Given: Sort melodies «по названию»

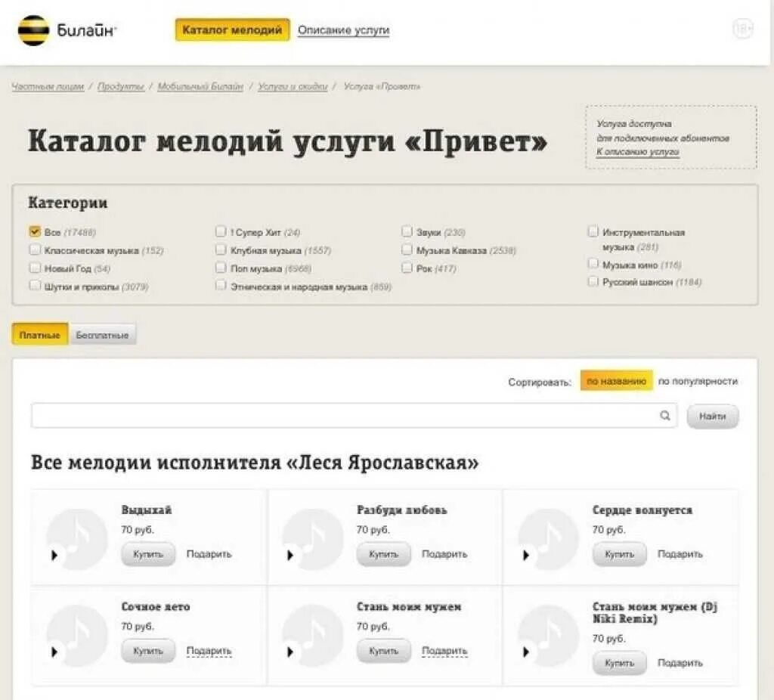Looking at the screenshot, I should [x=617, y=381].
